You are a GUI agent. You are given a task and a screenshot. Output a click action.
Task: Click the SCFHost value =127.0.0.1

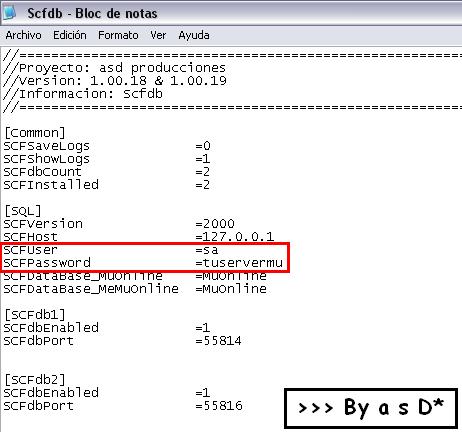(235, 237)
